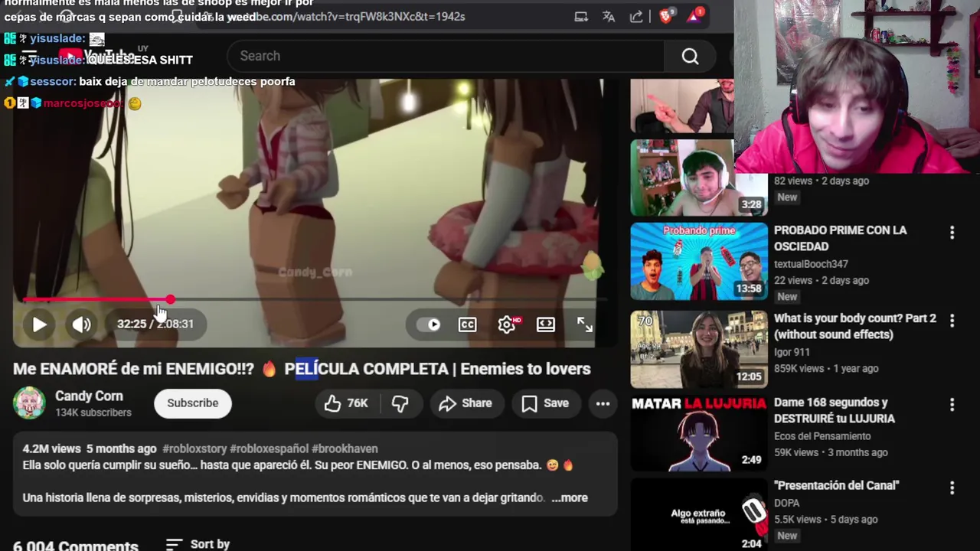980x551 pixels.
Task: Open the #robloxstory hashtag
Action: [194, 449]
